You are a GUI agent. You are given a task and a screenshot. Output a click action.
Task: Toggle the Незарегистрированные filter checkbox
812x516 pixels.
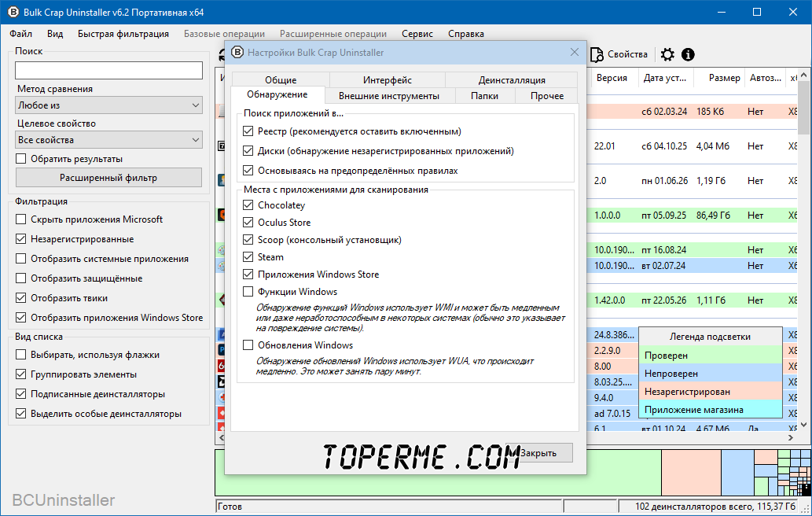click(x=20, y=239)
